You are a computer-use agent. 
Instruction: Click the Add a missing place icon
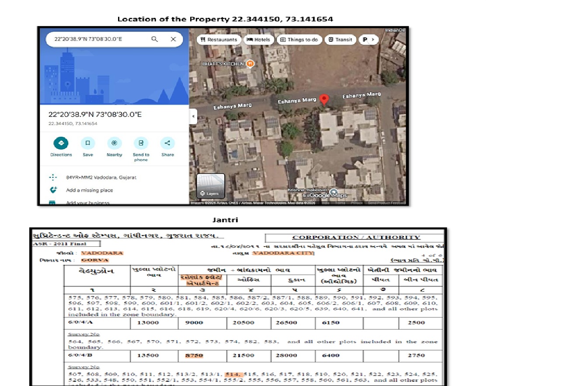pyautogui.click(x=53, y=190)
